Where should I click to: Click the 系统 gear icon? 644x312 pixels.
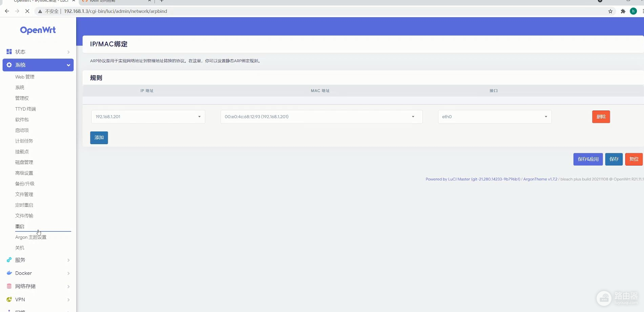pos(9,65)
